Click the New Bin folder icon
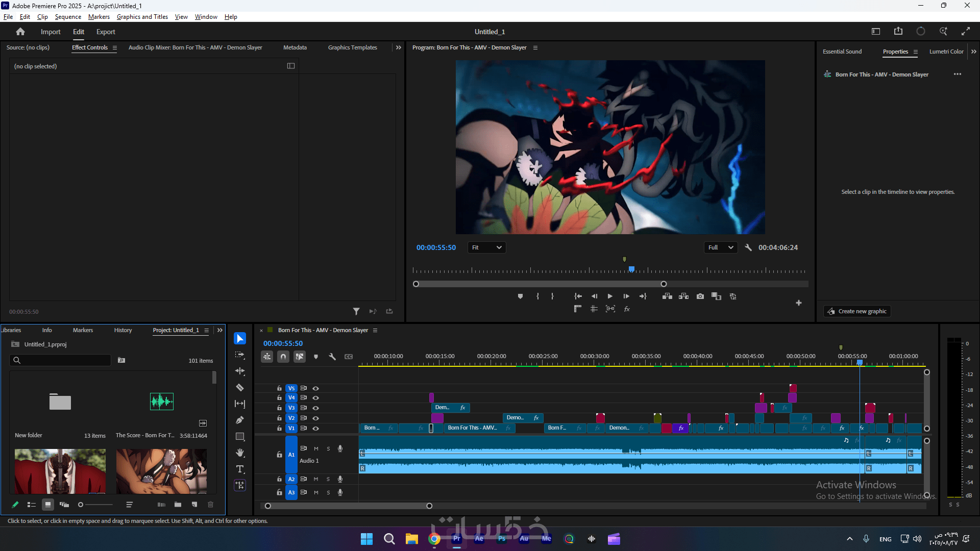980x551 pixels. click(178, 505)
